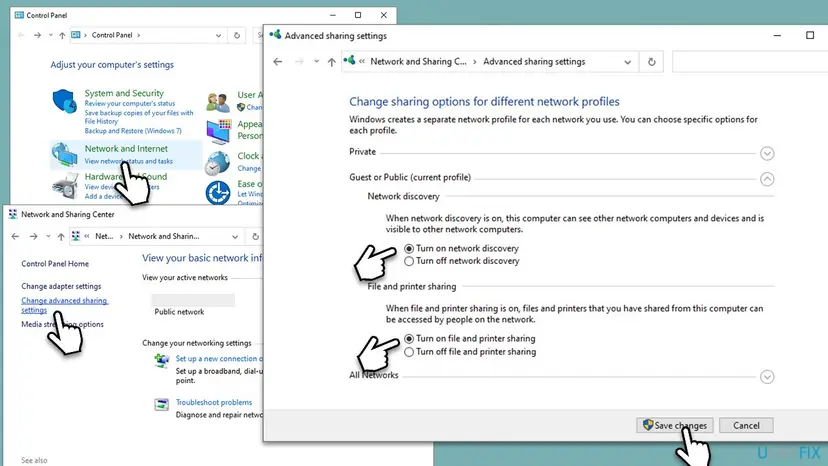The width and height of the screenshot is (828, 466).
Task: Click Network and Sharin... breadcrumb
Action: pyautogui.click(x=164, y=236)
